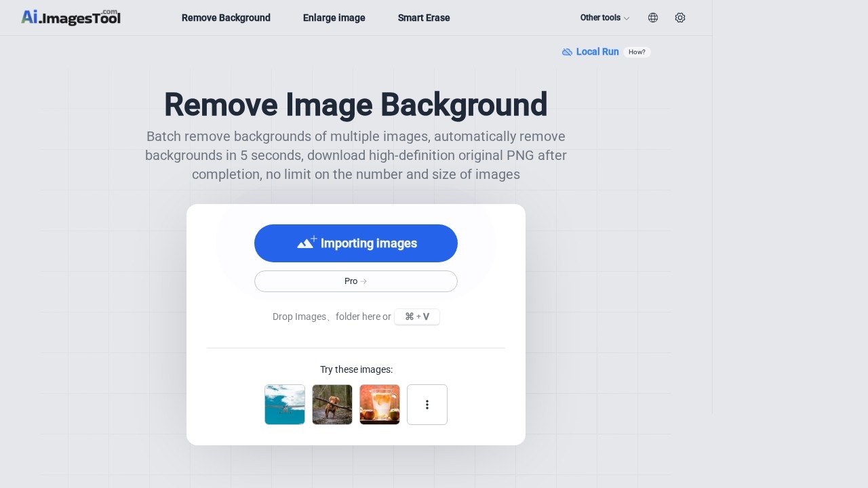
Task: Click the Ai.ImagesTool logo
Action: click(x=71, y=18)
